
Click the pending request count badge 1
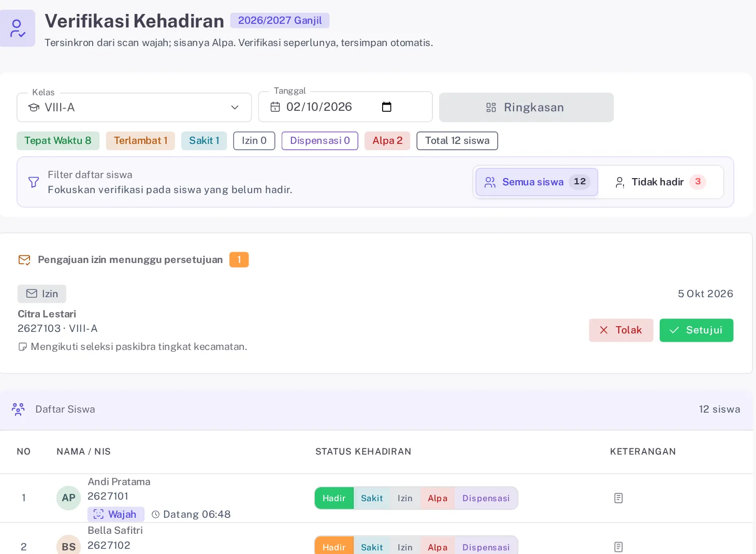(x=239, y=260)
